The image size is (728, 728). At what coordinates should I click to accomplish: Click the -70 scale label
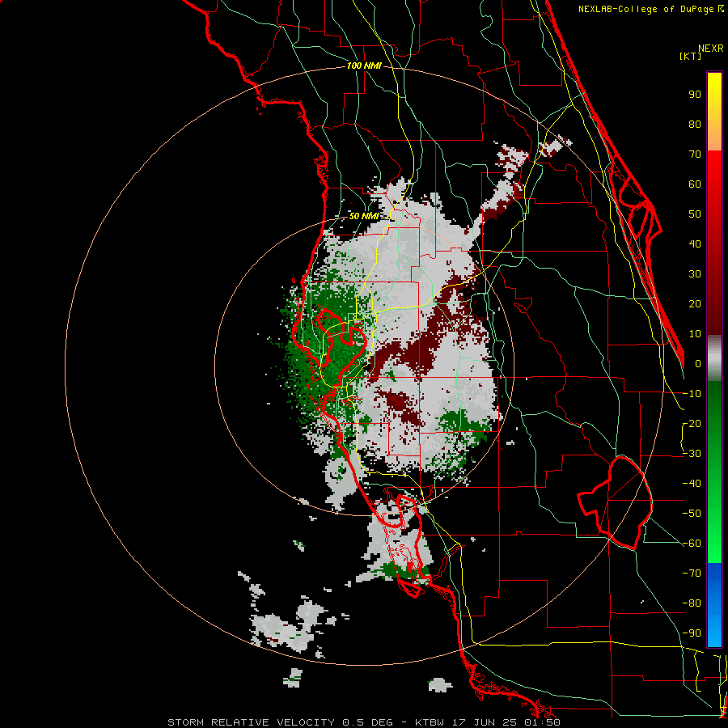coord(692,574)
